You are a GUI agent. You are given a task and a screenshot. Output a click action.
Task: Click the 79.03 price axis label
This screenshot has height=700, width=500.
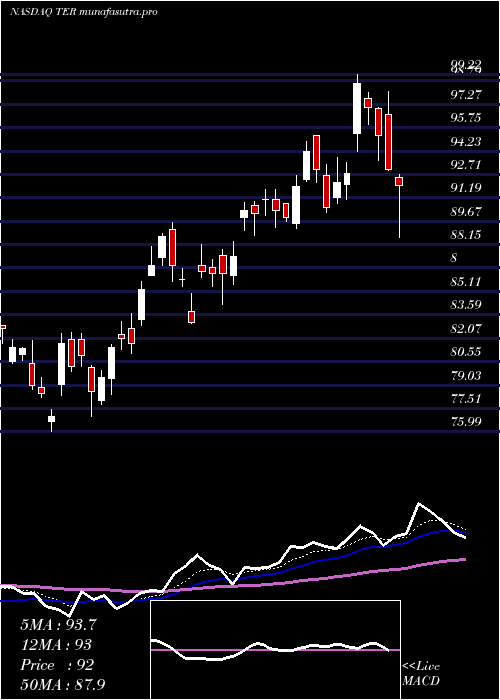(466, 375)
